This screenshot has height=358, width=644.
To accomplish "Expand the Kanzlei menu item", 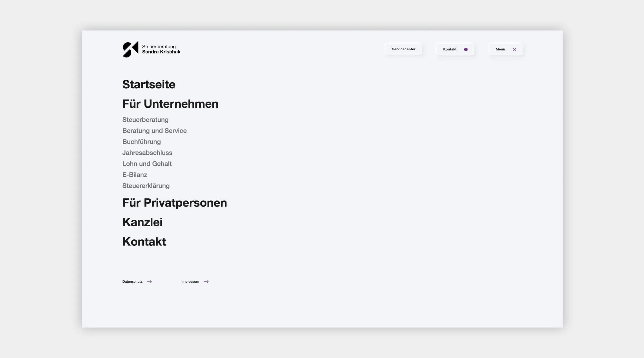I will point(142,222).
